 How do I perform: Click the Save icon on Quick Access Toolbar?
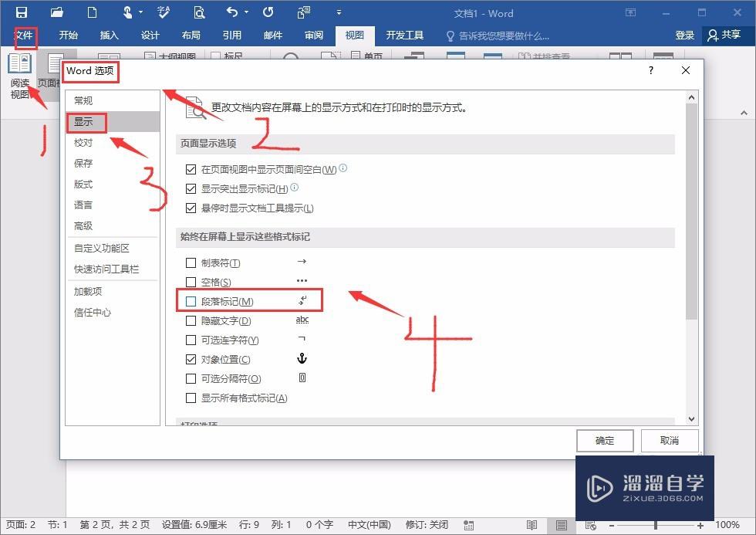point(22,12)
